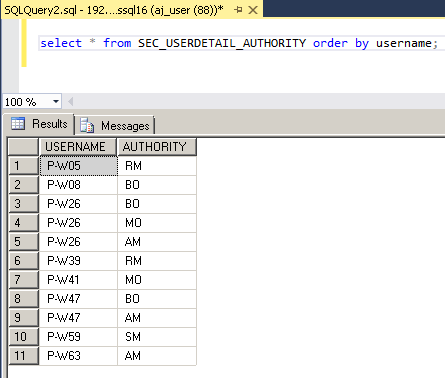Click the USERNAME column header

click(78, 147)
